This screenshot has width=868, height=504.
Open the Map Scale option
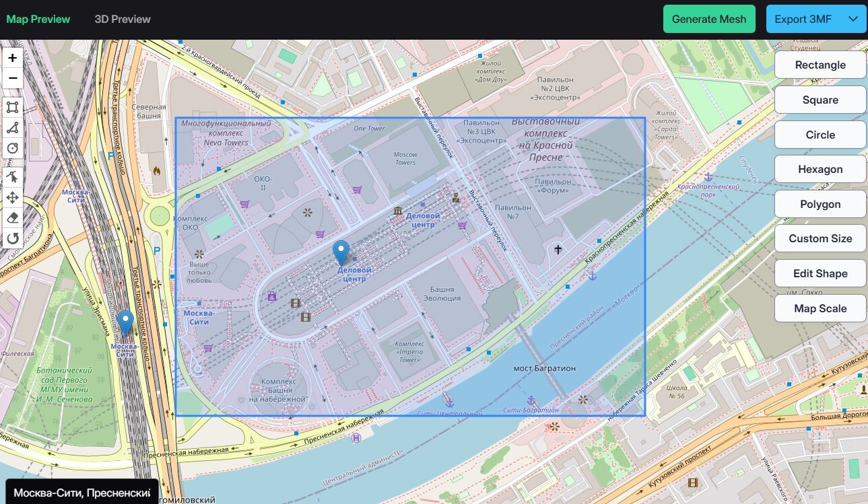pos(820,308)
